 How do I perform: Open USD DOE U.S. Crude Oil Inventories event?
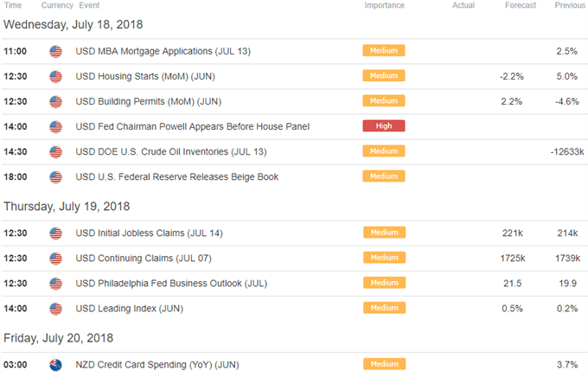171,152
